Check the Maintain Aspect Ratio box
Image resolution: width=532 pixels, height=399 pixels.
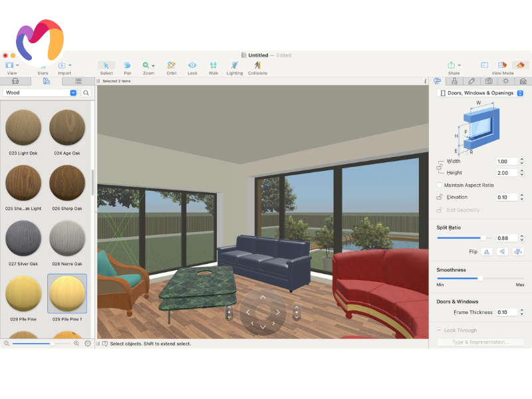pos(440,185)
